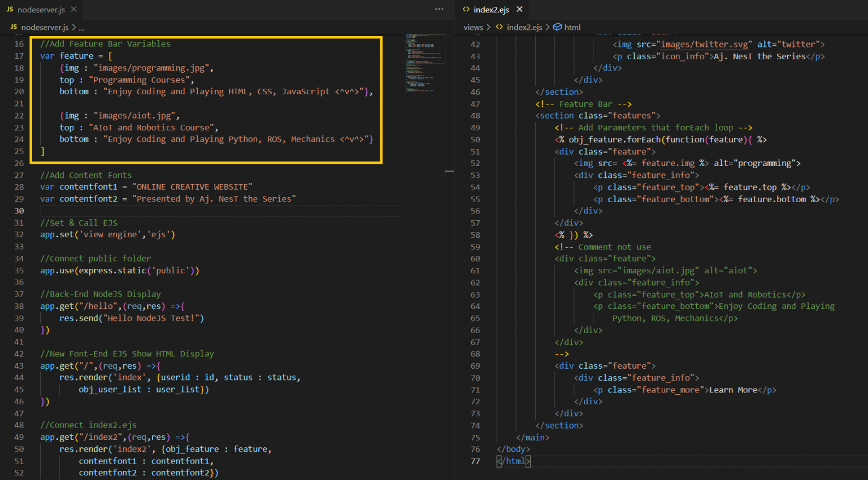The image size is (868, 480).
Task: Open the html symbol breadcrumb
Action: (x=572, y=27)
